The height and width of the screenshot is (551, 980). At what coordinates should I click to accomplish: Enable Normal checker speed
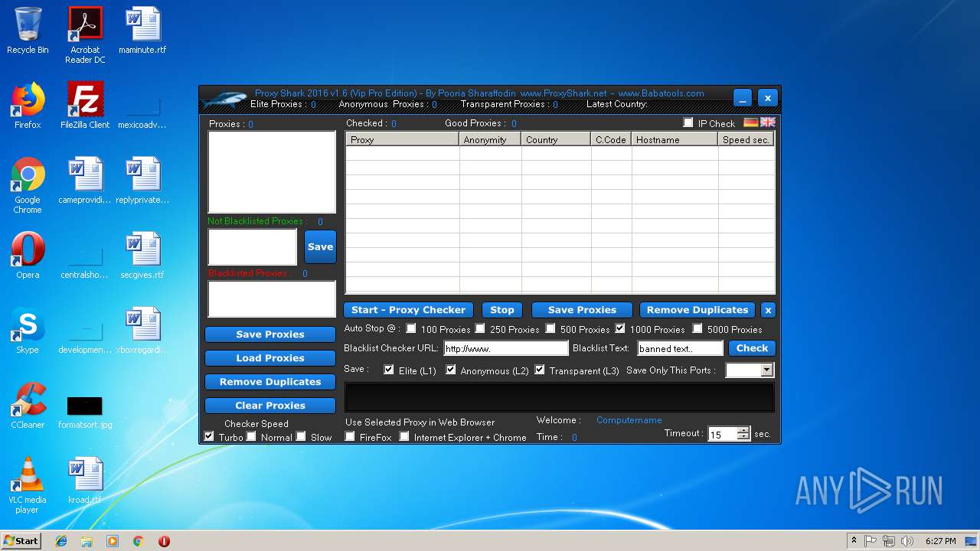point(251,436)
